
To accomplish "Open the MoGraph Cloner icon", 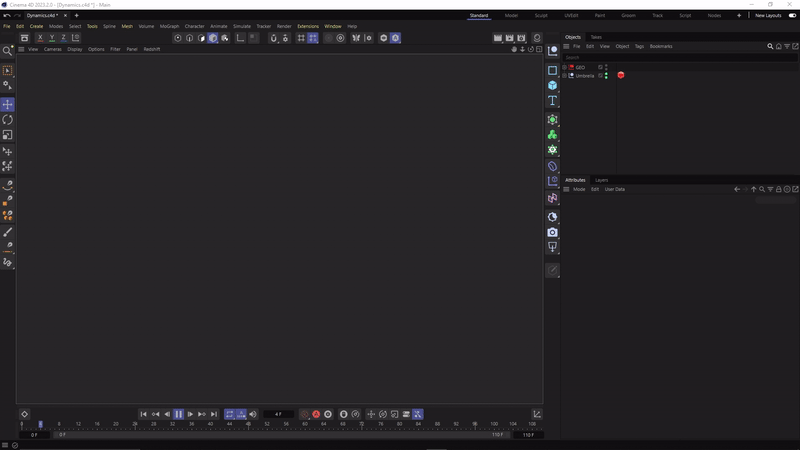I will (x=552, y=135).
